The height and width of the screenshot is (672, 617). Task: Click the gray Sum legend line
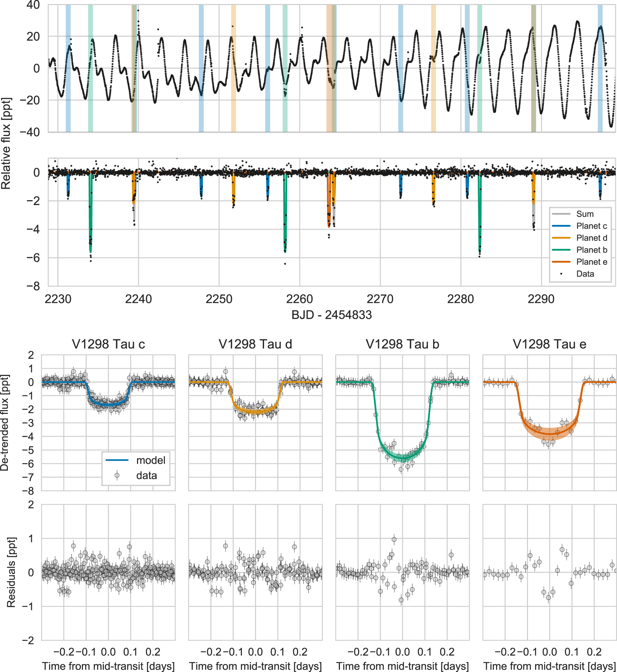coord(561,214)
